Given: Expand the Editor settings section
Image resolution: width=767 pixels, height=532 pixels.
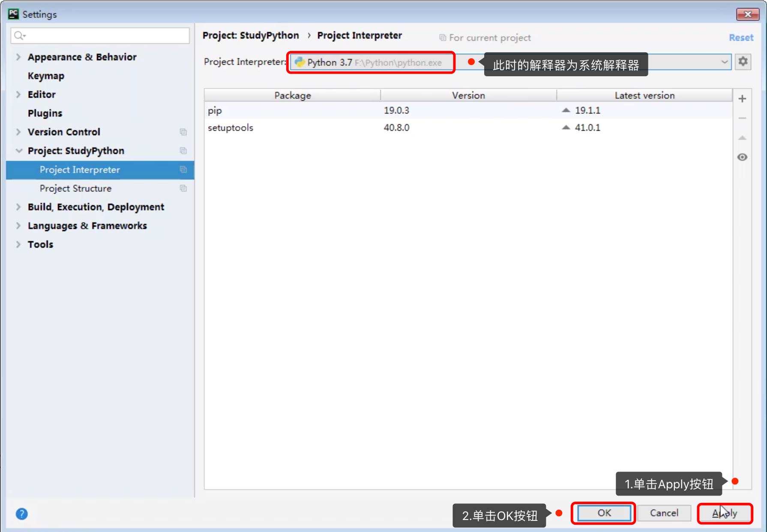Looking at the screenshot, I should click(18, 94).
